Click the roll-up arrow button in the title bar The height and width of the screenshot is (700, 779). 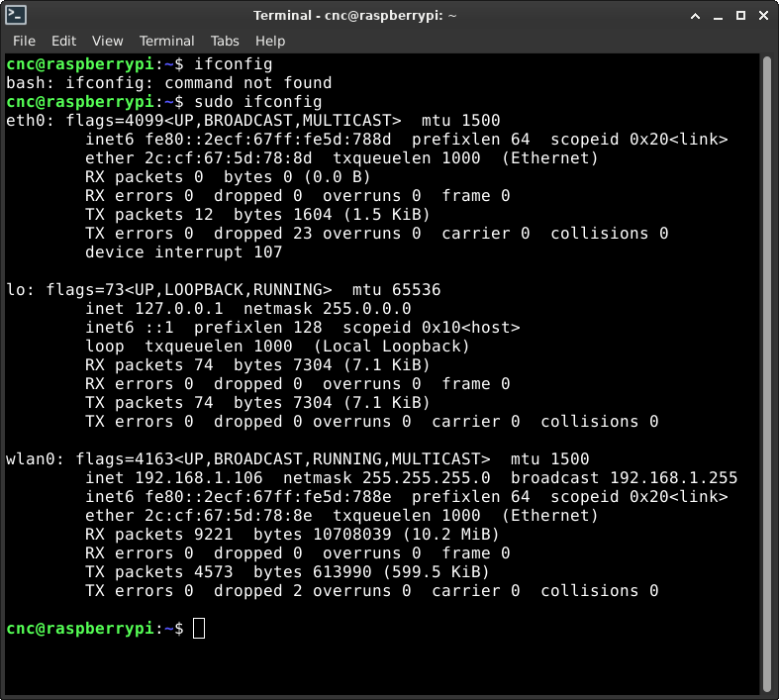tap(696, 16)
